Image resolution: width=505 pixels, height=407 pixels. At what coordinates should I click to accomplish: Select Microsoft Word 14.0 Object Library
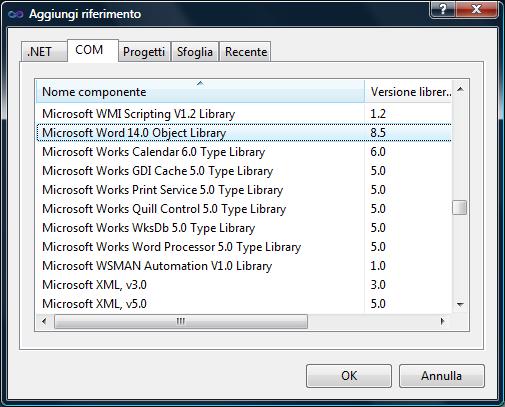[x=244, y=133]
